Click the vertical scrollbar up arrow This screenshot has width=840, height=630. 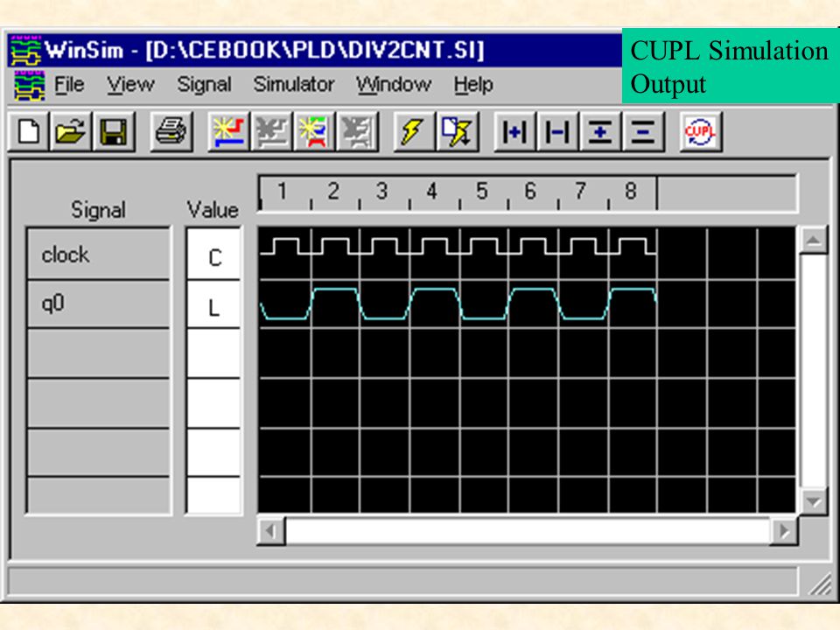coord(813,240)
